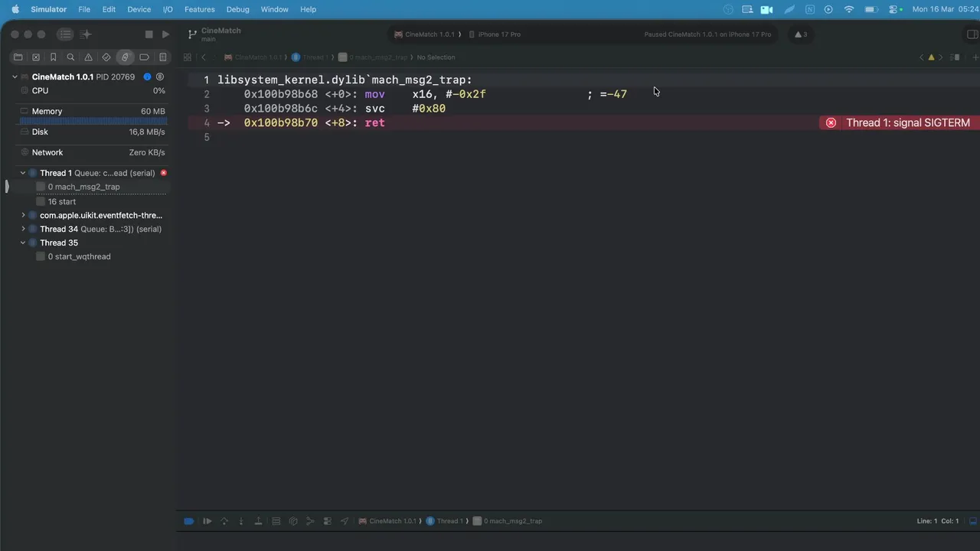
Task: Open Environment Overrides icon in debug bar
Action: 327,521
